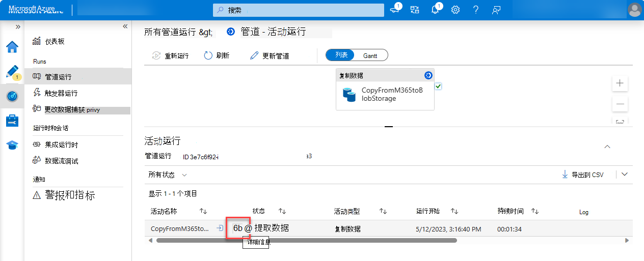644x261 pixels.
Task: Switch to Gantt view
Action: [370, 55]
